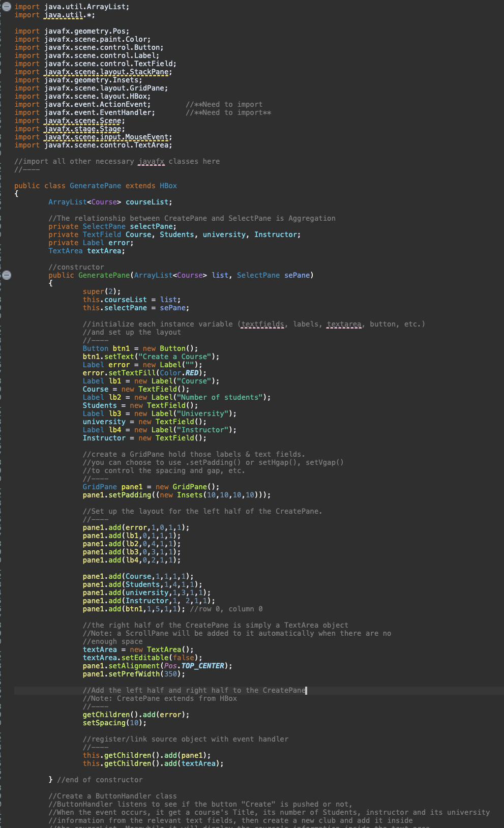The width and height of the screenshot is (504, 828).
Task: Click the '//end of constructor' comment
Action: tap(100, 780)
